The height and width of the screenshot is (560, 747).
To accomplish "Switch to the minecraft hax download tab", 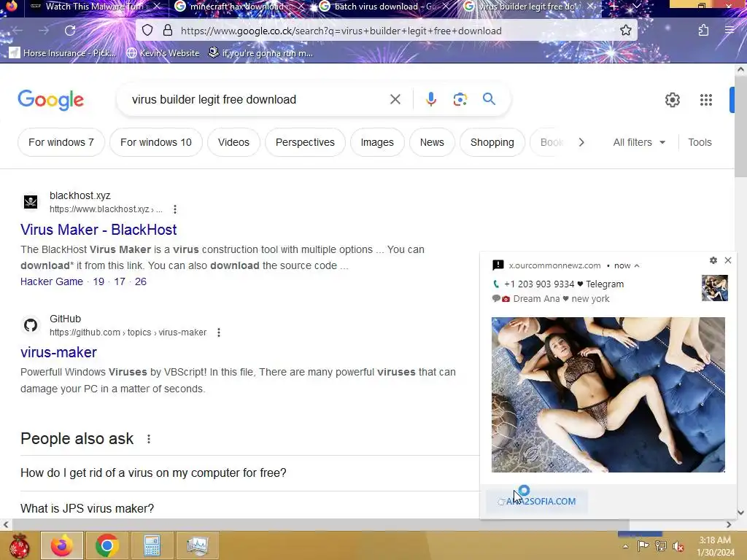I will pyautogui.click(x=239, y=7).
